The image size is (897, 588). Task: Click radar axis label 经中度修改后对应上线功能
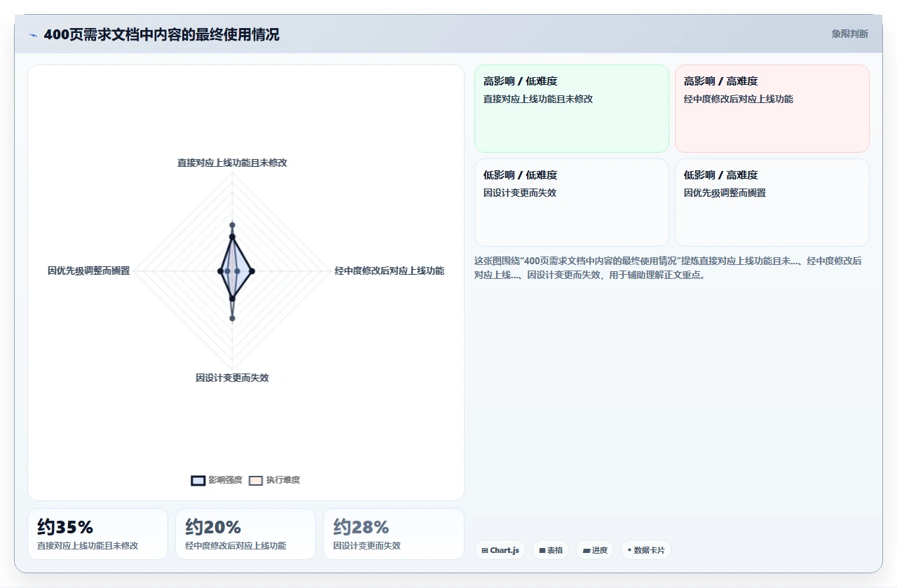click(x=389, y=271)
